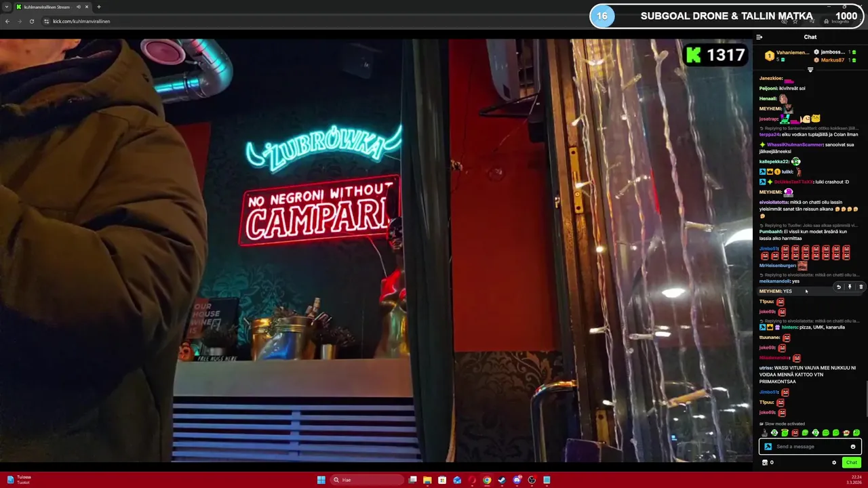
Task: Click username meikamandoli in the chat
Action: 774,281
